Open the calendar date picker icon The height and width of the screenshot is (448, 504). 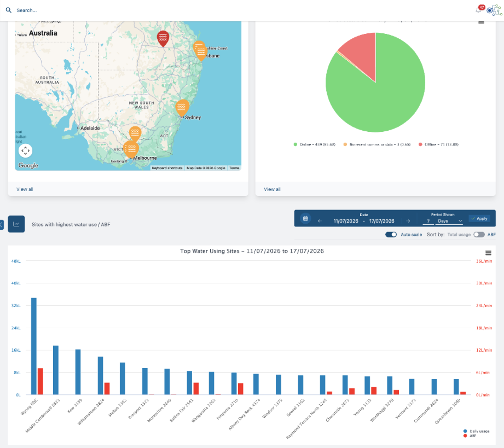[305, 219]
